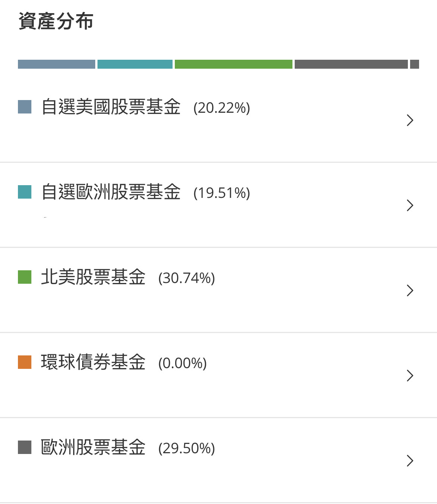The width and height of the screenshot is (437, 504).
Task: Expand 北美股票基金 chevron arrow
Action: click(410, 290)
